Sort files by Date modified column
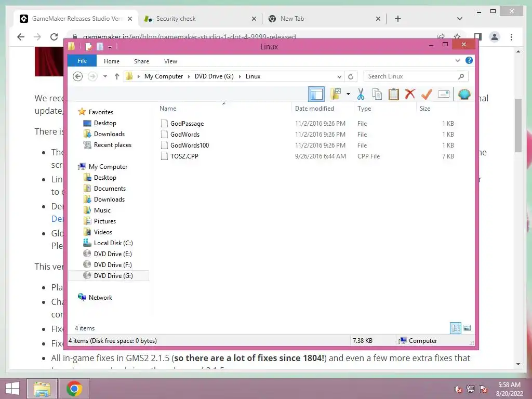532x399 pixels. pos(314,109)
